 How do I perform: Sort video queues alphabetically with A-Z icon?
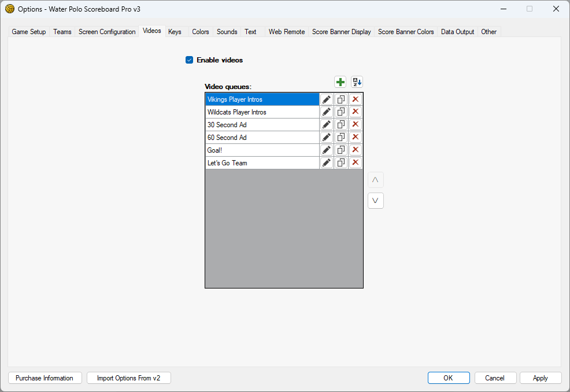pyautogui.click(x=357, y=82)
